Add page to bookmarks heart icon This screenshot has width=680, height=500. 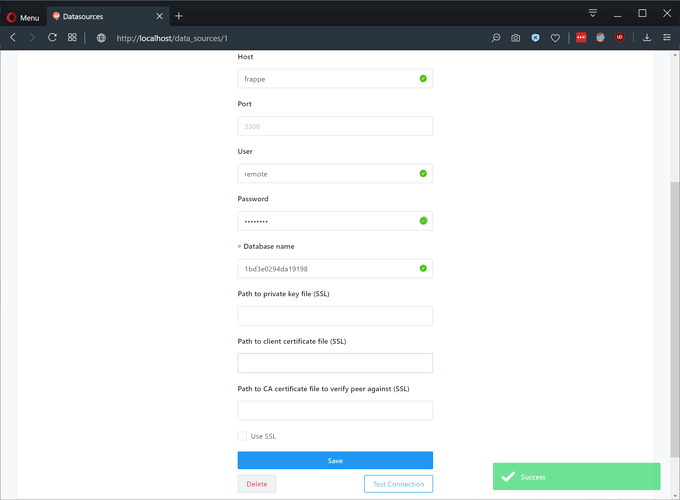coord(555,38)
